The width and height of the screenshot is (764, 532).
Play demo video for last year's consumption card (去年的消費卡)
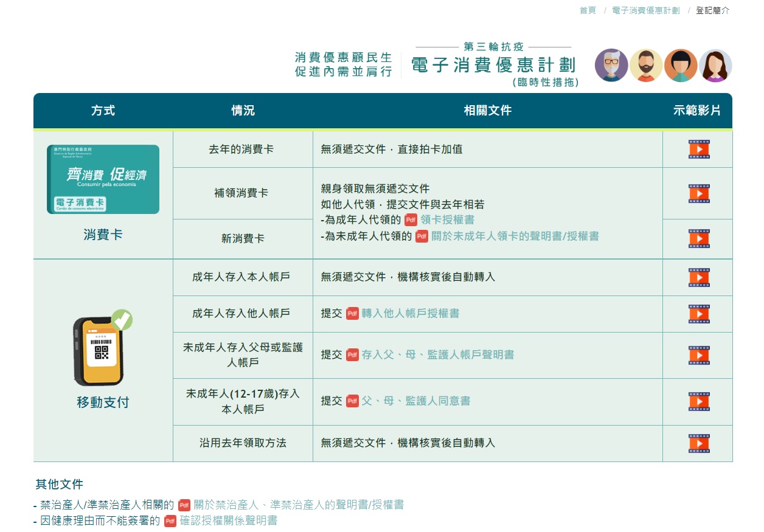click(x=699, y=150)
